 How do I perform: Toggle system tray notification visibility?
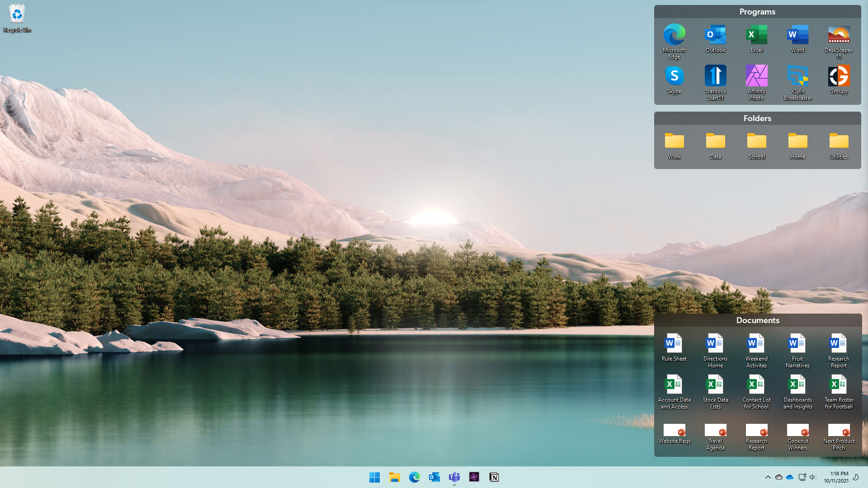767,477
